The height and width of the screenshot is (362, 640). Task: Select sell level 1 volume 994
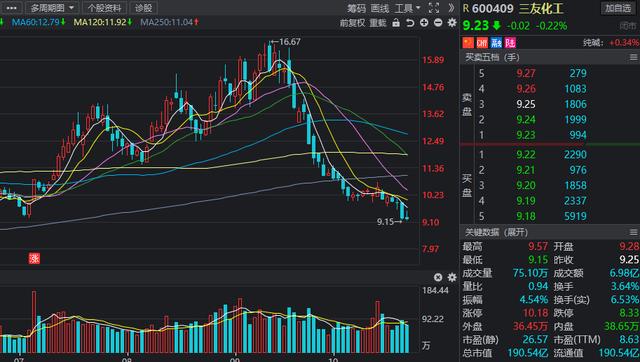pos(578,135)
